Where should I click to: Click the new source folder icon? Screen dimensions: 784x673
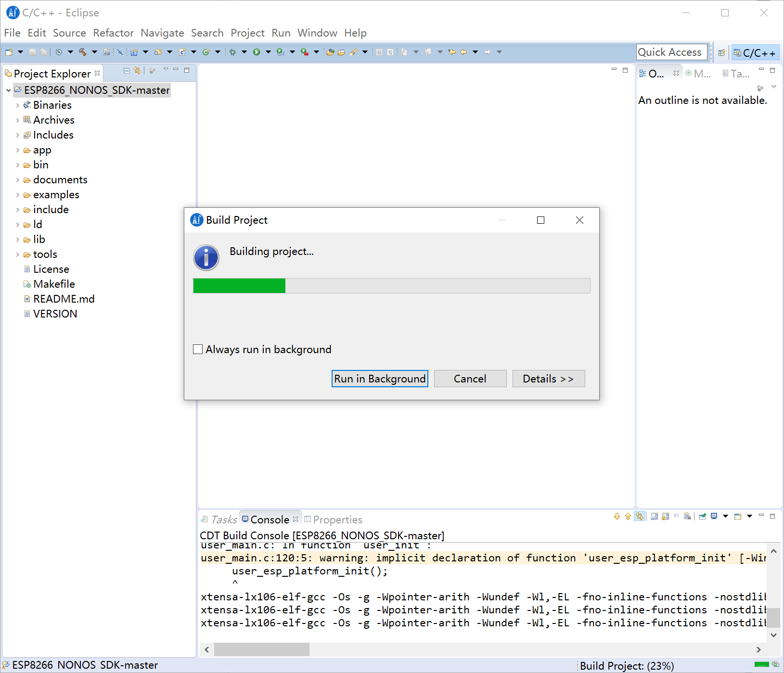click(x=158, y=52)
